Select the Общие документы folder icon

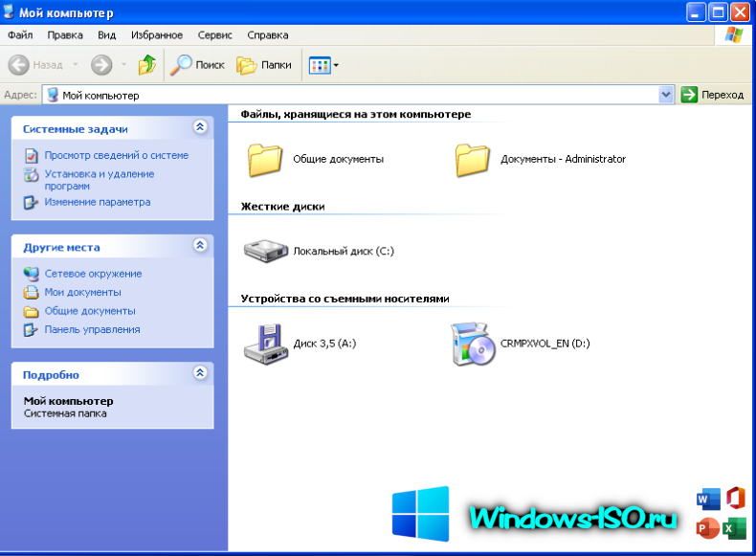(x=265, y=160)
